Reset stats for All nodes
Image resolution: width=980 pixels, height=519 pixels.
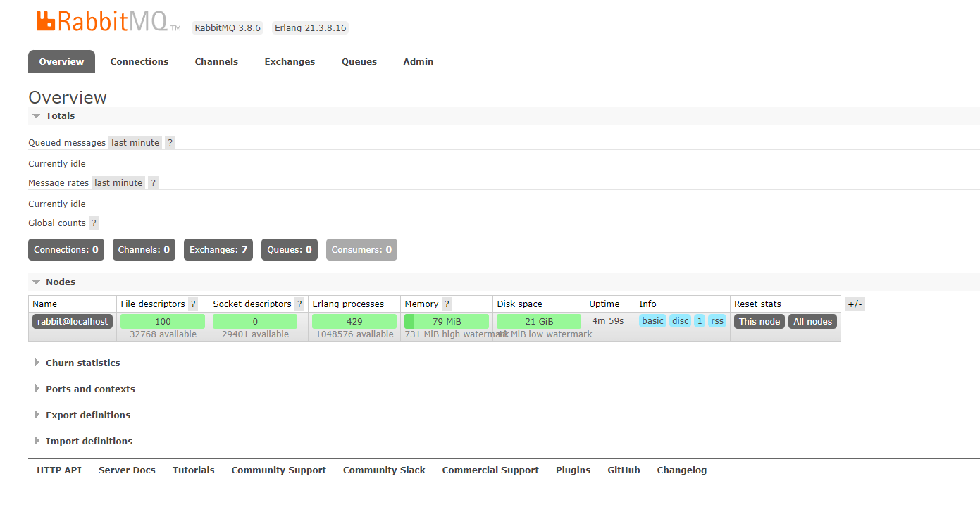[812, 321]
